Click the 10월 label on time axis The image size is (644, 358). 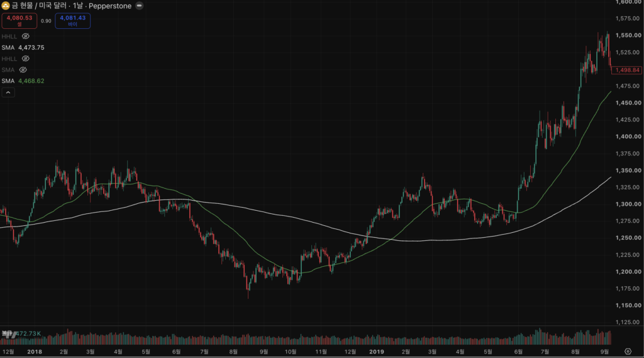pos(291,352)
